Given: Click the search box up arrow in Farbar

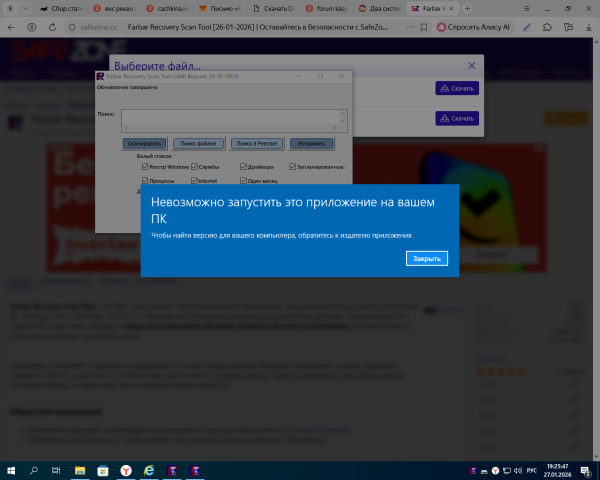Looking at the screenshot, I should click(343, 113).
